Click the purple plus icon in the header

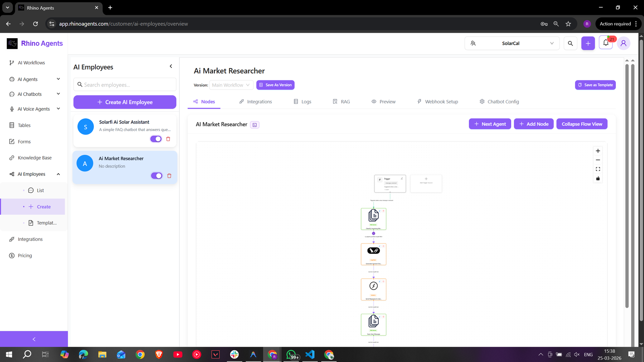(588, 43)
